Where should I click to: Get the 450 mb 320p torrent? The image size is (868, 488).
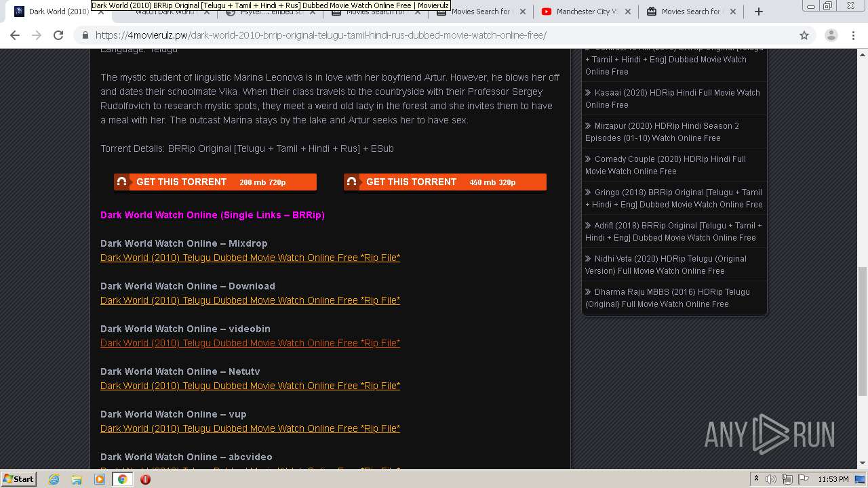[x=445, y=182]
